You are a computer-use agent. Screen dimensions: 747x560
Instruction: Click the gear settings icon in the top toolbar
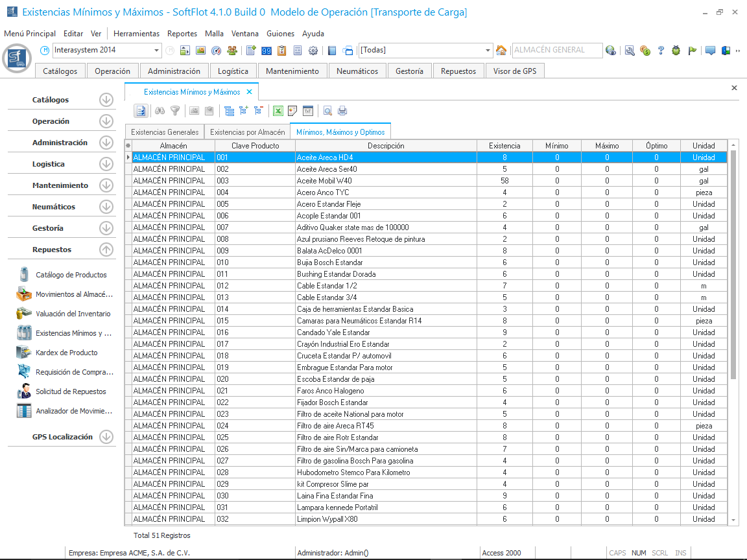click(x=313, y=51)
